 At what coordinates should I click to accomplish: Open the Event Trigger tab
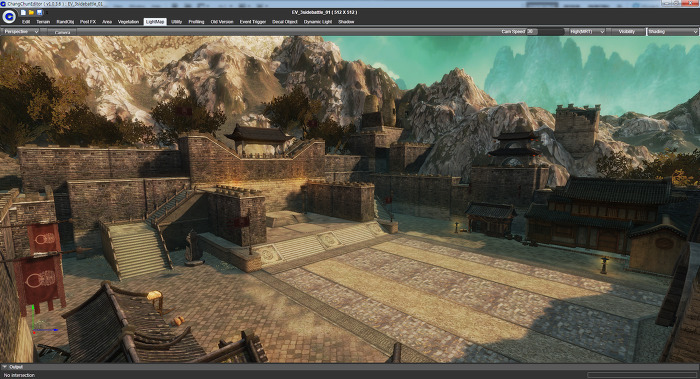coord(253,21)
